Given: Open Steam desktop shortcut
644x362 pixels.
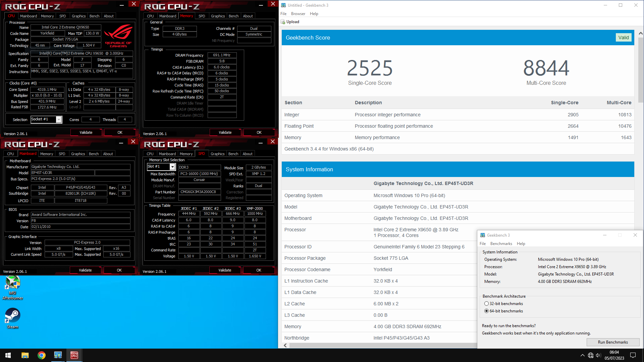Looking at the screenshot, I should [13, 318].
